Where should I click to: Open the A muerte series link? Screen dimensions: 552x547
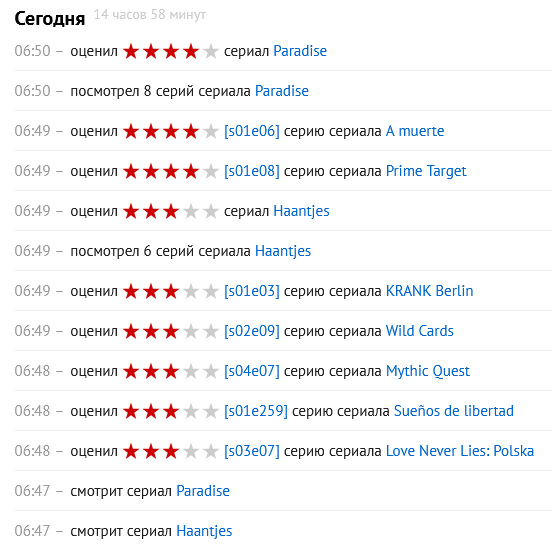click(x=415, y=131)
